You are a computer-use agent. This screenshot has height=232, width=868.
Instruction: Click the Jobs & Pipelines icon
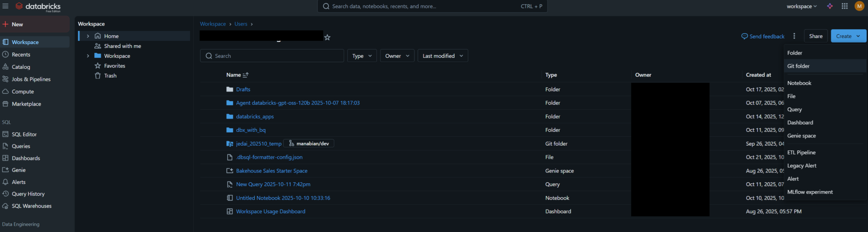point(5,79)
